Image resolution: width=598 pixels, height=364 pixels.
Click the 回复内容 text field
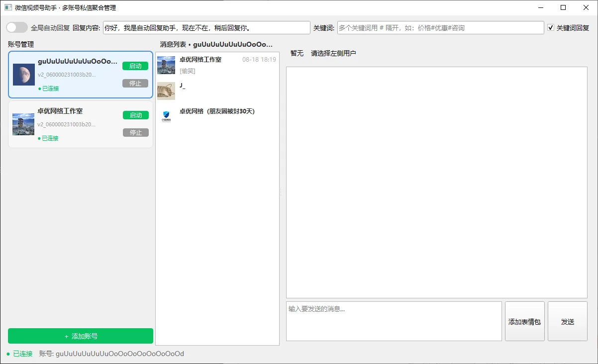[x=206, y=28]
